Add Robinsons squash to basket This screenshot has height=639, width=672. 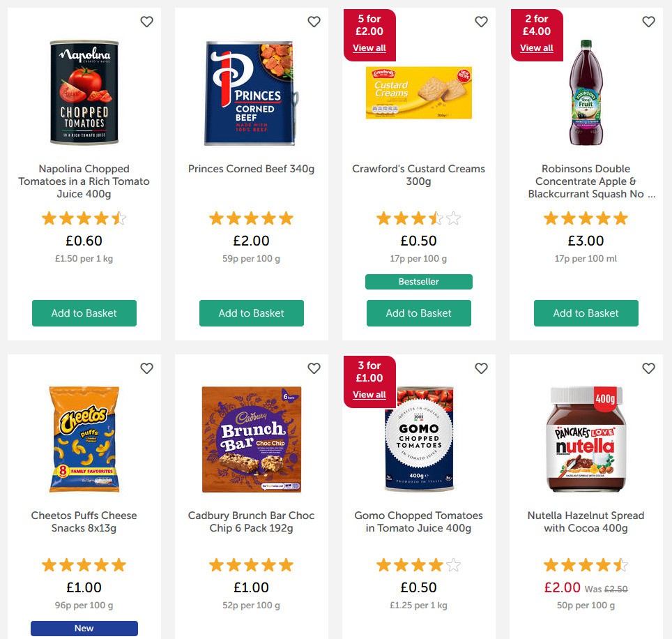tap(586, 313)
